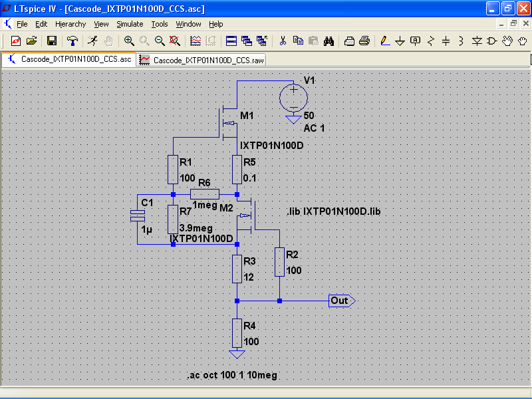
Task: Click the R1 resistor label
Action: [x=186, y=162]
